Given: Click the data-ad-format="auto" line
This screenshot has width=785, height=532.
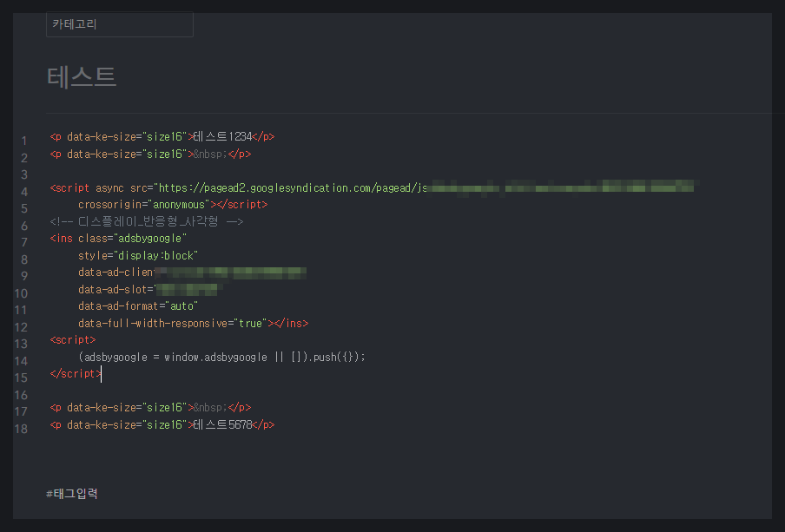Looking at the screenshot, I should pos(138,305).
